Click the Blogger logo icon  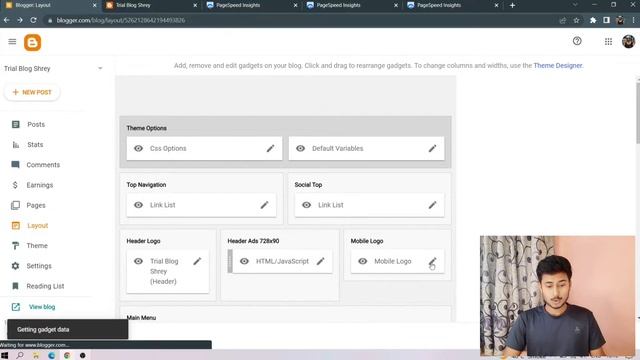click(33, 42)
